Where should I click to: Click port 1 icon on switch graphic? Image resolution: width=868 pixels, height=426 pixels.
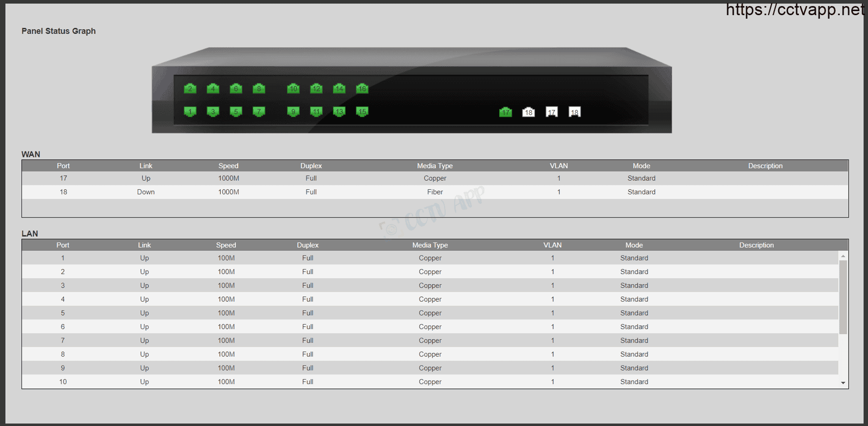pos(190,112)
